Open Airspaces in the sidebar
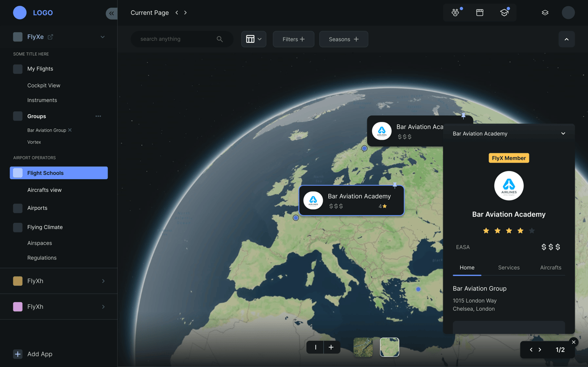588x367 pixels. [40, 243]
